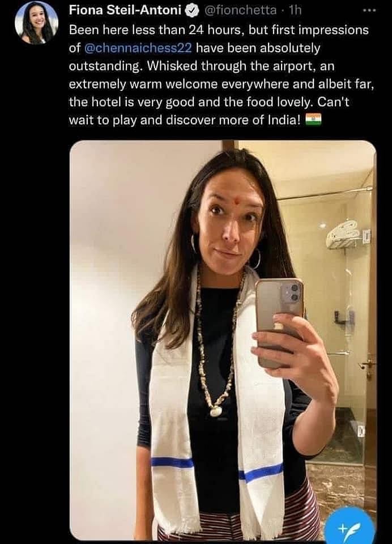Click the blue stripe on left scarf end
392x544 pixels.
coord(172,462)
